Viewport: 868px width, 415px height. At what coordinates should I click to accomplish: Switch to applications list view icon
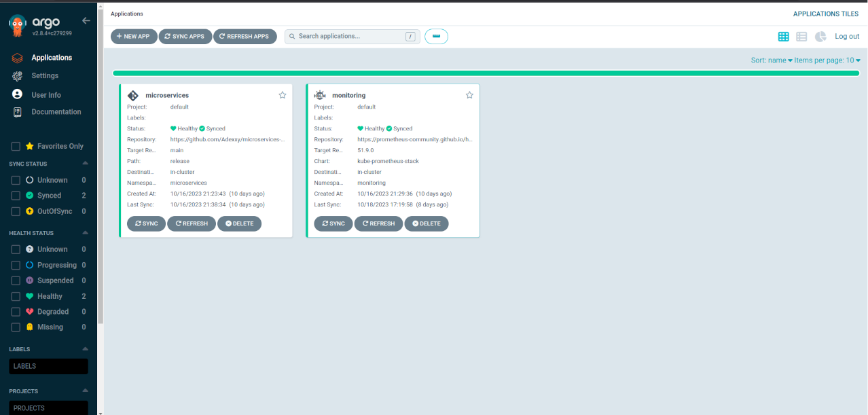coord(801,37)
